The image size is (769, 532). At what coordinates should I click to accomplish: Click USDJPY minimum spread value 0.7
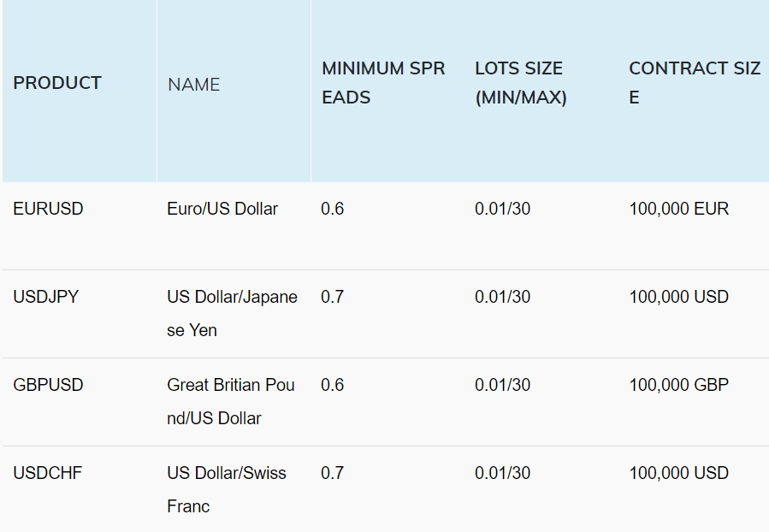pyautogui.click(x=332, y=297)
